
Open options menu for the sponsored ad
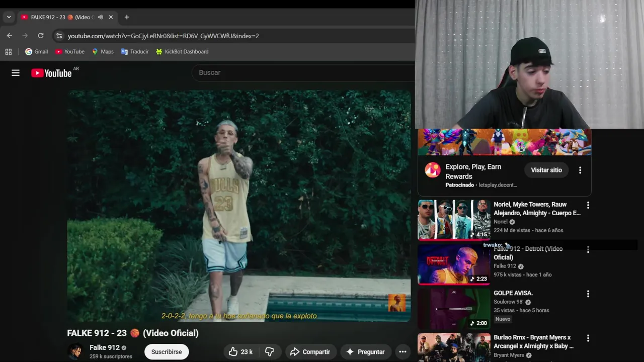click(x=580, y=170)
